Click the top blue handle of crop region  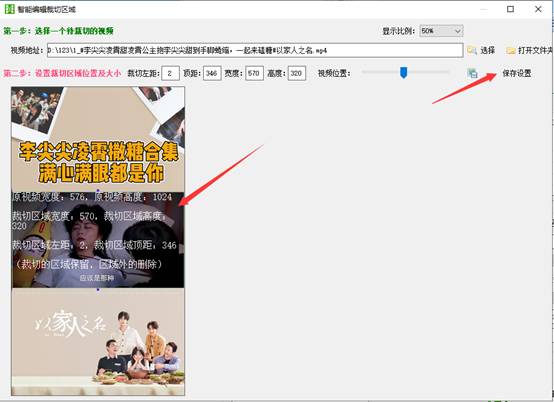click(98, 191)
